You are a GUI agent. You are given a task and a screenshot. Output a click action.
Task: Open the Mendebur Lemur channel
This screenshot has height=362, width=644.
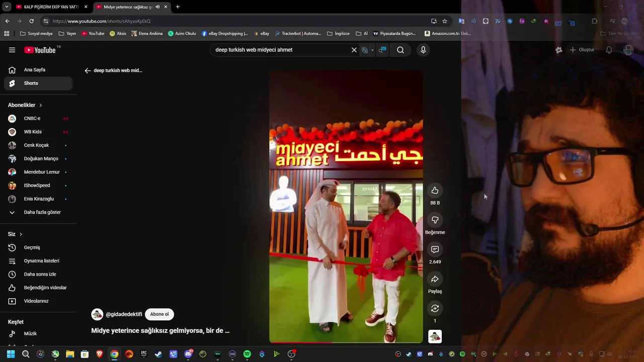(x=38, y=172)
